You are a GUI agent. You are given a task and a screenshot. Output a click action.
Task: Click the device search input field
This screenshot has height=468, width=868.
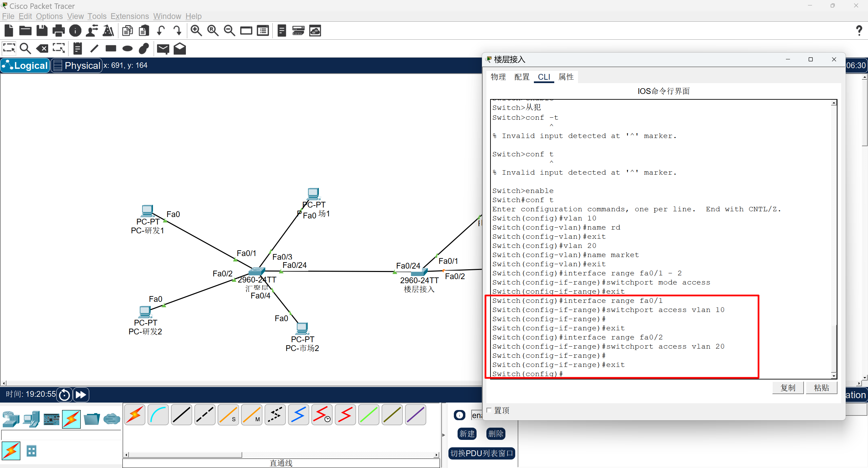[61, 435]
